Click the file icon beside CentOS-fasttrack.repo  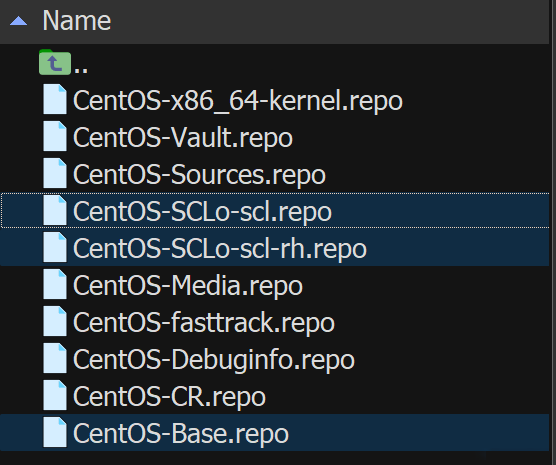tap(55, 321)
